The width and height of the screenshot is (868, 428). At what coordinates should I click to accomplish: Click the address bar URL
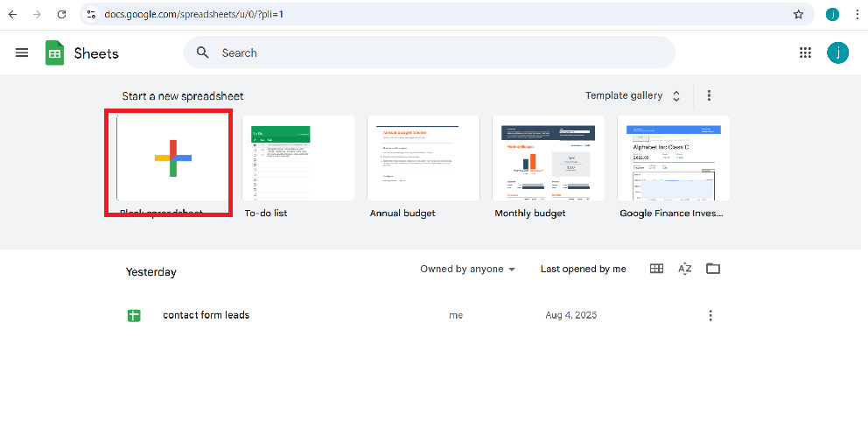(x=193, y=14)
